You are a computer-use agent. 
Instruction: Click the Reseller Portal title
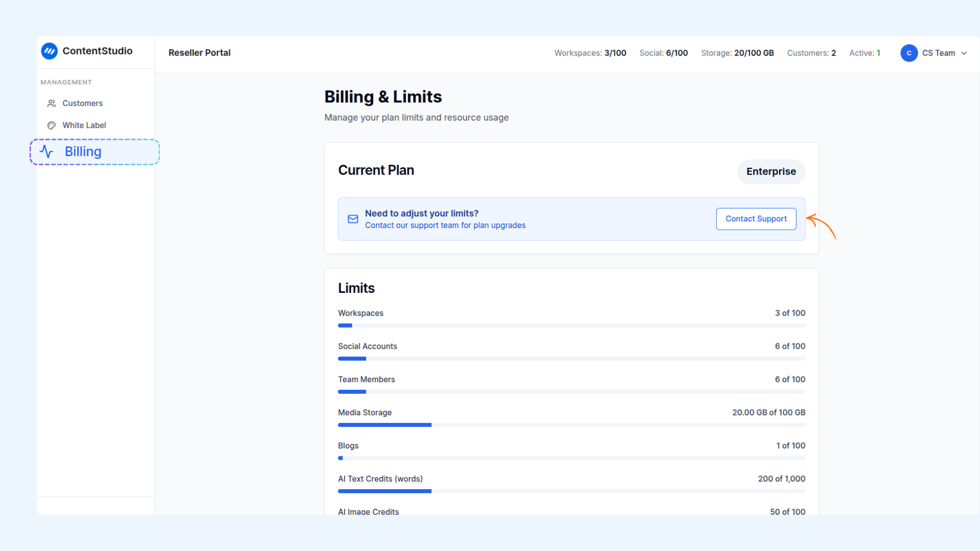(x=200, y=53)
